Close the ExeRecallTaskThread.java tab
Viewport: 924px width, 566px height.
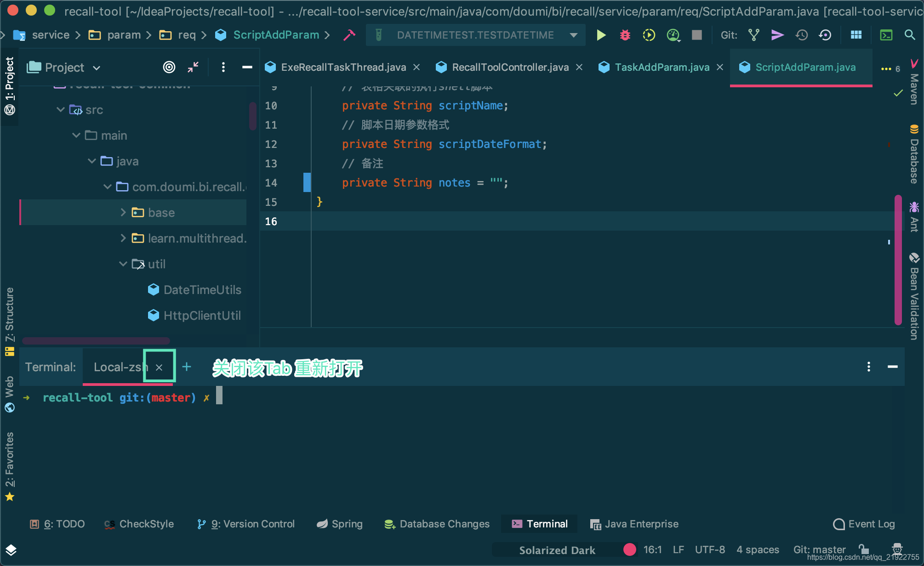tap(416, 68)
